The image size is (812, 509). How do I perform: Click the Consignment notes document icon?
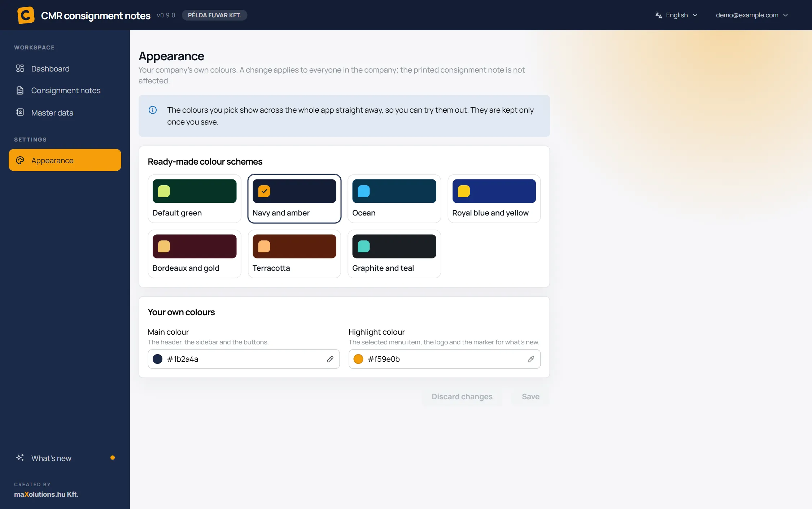coord(20,90)
